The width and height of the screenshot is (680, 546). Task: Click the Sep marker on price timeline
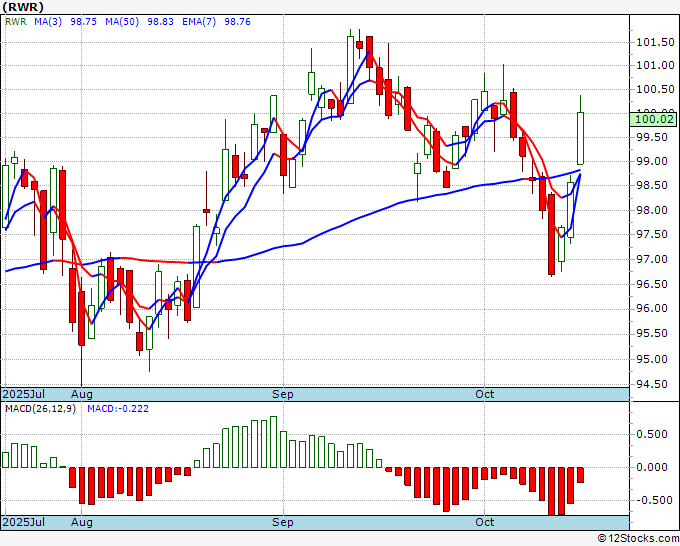click(x=283, y=394)
